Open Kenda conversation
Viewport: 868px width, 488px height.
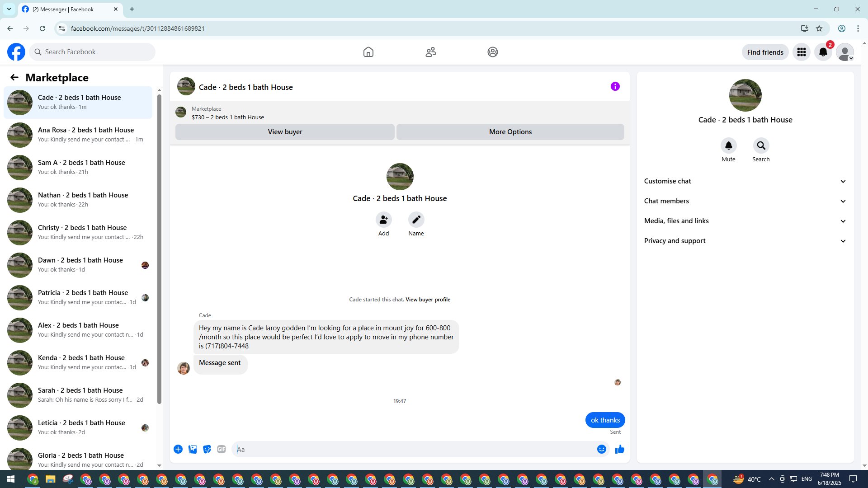(x=78, y=363)
